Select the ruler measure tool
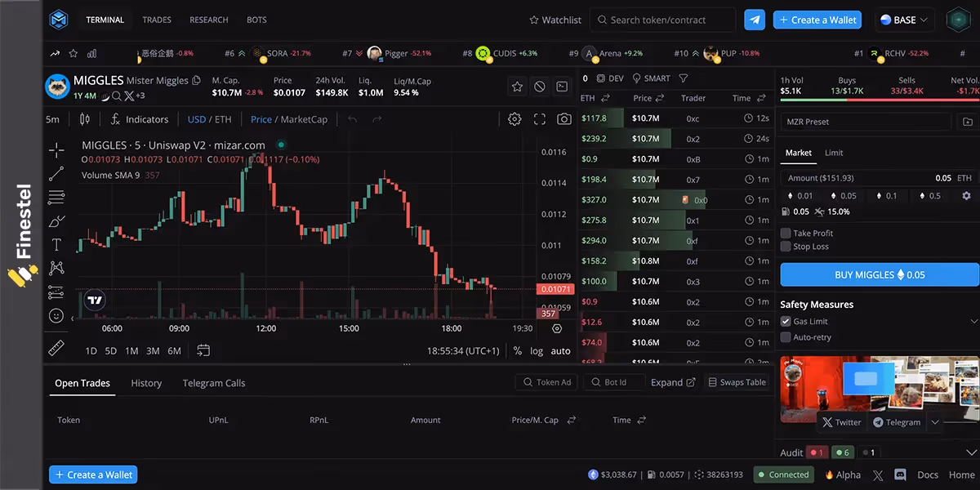 tap(56, 348)
